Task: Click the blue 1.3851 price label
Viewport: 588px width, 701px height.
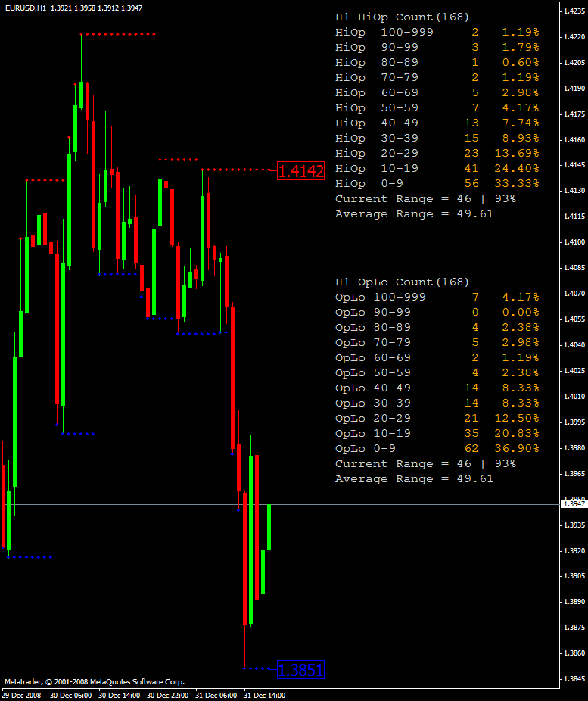Action: point(300,670)
